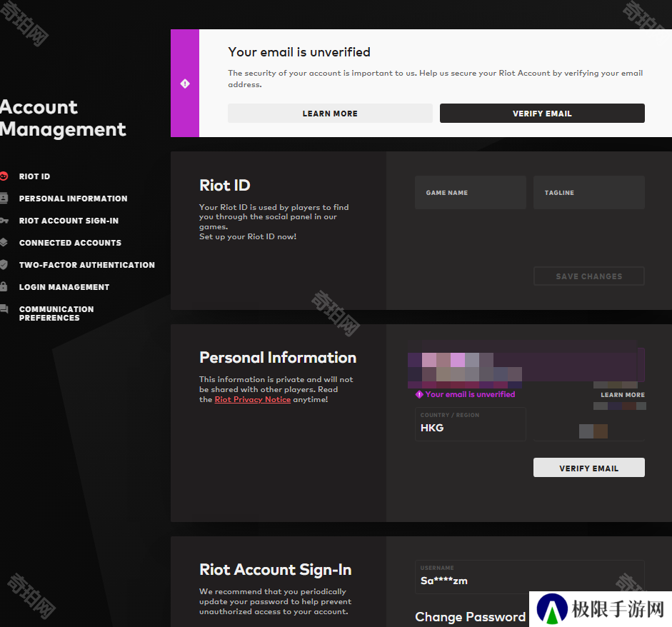This screenshot has height=627, width=672.
Task: Click the Connected Accounts layers icon
Action: pyautogui.click(x=4, y=243)
